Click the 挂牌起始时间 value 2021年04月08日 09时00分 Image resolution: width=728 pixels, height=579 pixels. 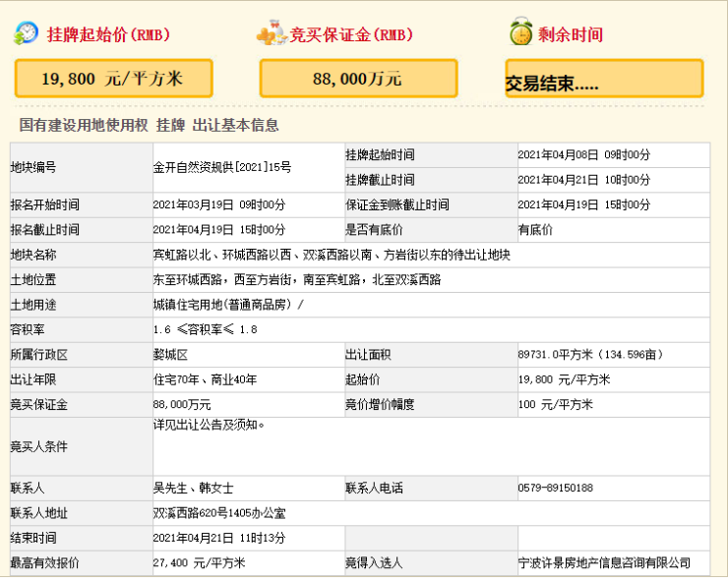[x=583, y=155]
